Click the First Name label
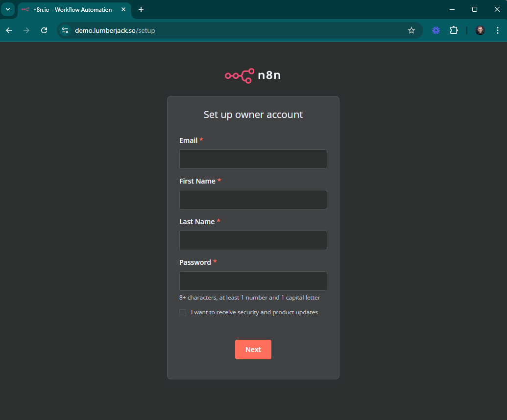The image size is (507, 420). tap(197, 181)
